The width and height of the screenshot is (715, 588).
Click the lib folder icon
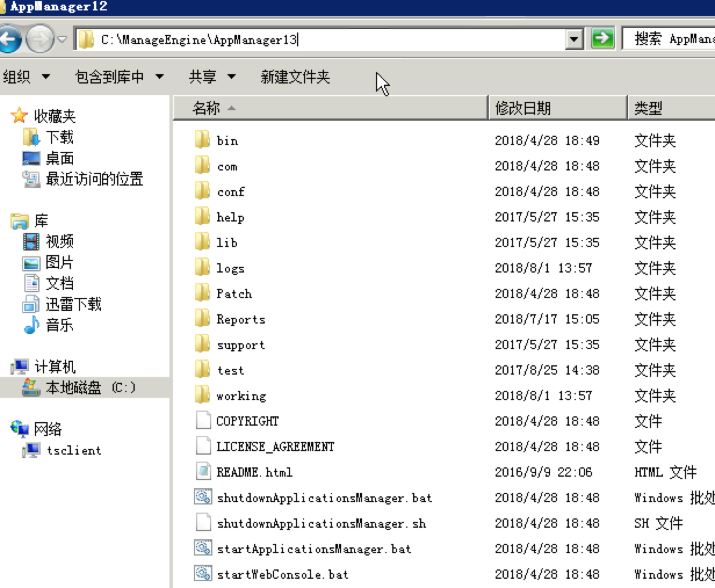pos(203,241)
